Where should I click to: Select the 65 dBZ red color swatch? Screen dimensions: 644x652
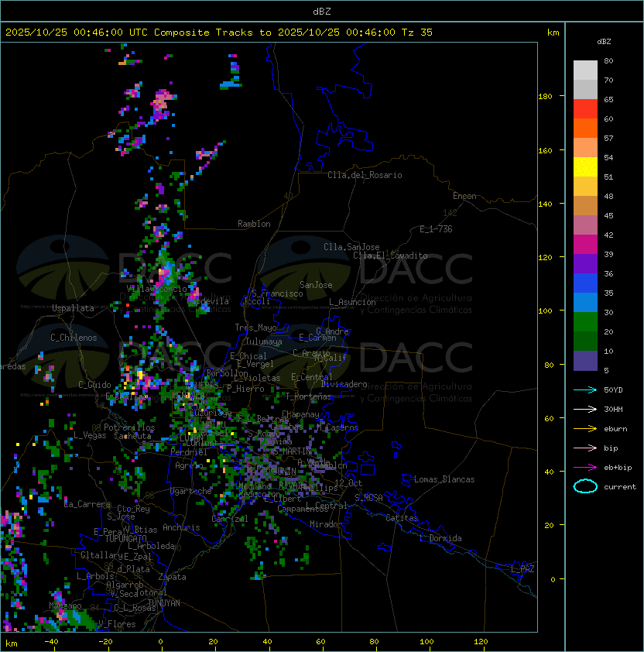585,108
